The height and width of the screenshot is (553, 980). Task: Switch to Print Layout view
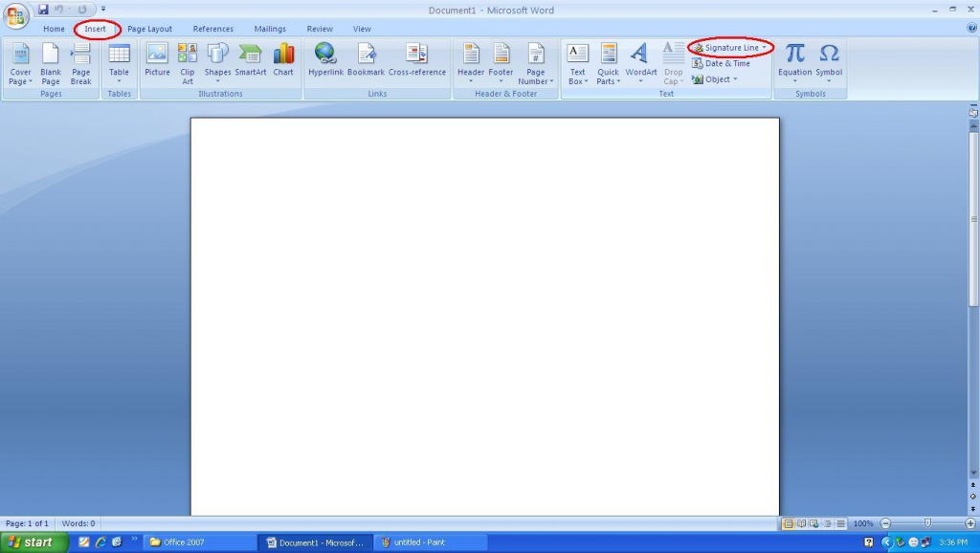pos(789,523)
